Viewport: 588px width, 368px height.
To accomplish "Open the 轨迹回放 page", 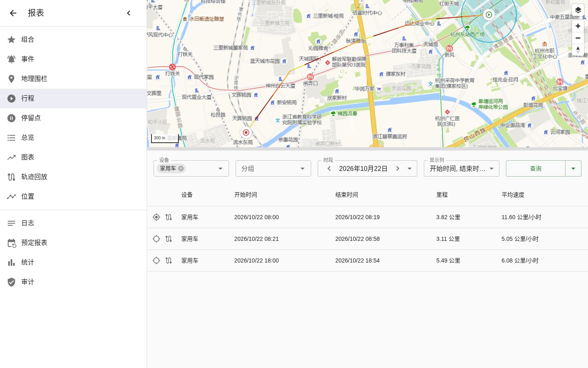I will 73,177.
